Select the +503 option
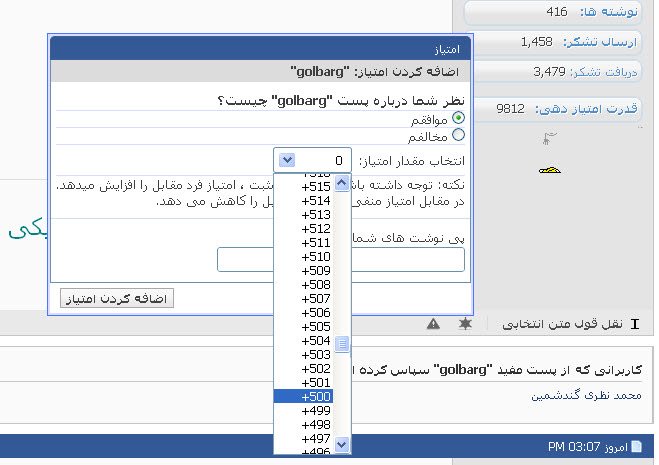Screen dimensions: 659x465 (303, 354)
